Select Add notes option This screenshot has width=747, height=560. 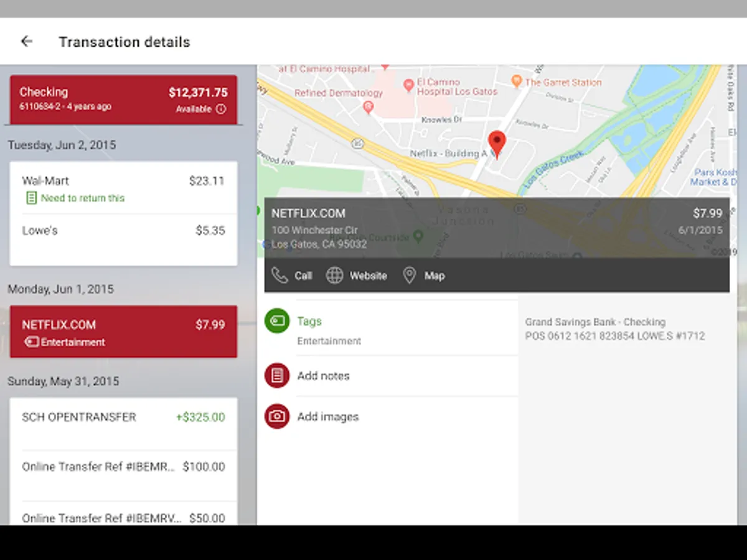coord(391,376)
